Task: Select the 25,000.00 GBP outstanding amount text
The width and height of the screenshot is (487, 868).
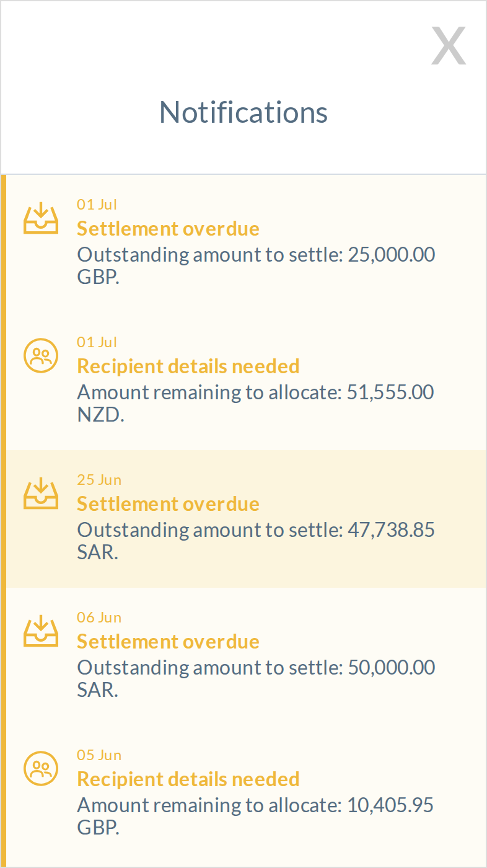Action: pyautogui.click(x=256, y=265)
